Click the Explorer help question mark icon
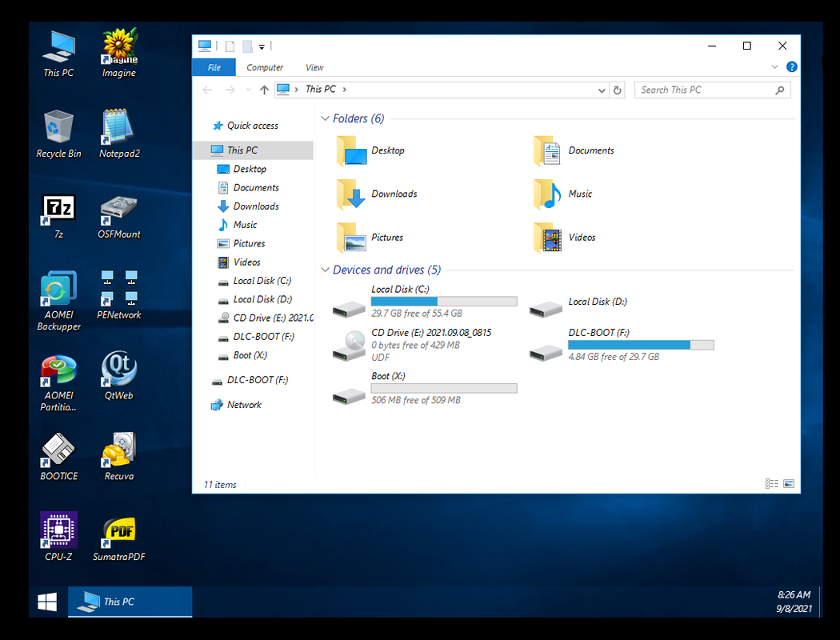Image resolution: width=840 pixels, height=640 pixels. tap(791, 67)
